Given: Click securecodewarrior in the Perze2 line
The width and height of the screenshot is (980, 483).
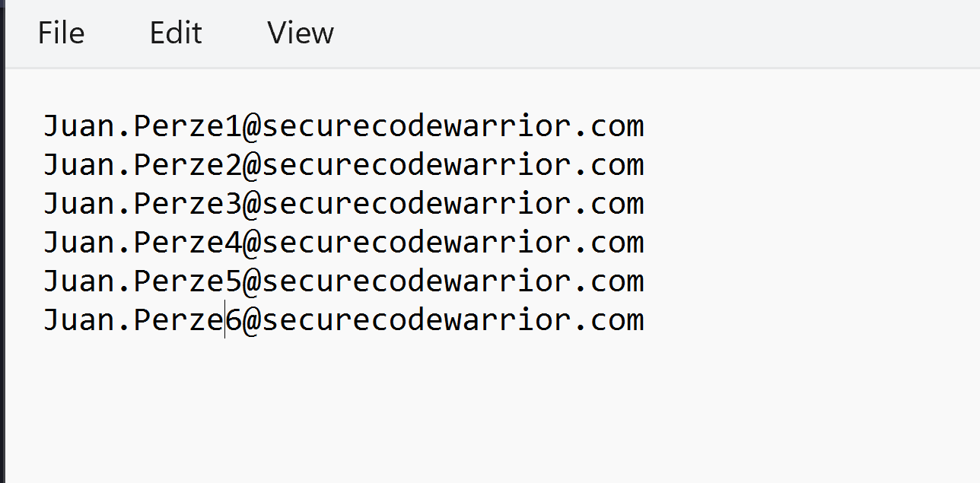Looking at the screenshot, I should pyautogui.click(x=415, y=165).
